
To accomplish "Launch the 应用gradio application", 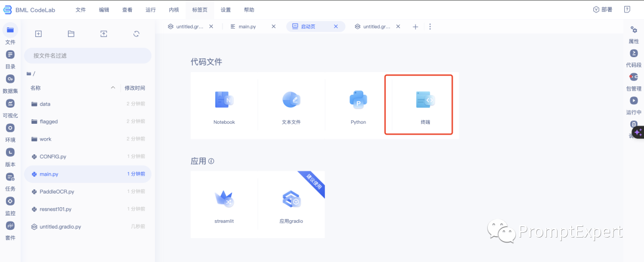I will (x=292, y=205).
